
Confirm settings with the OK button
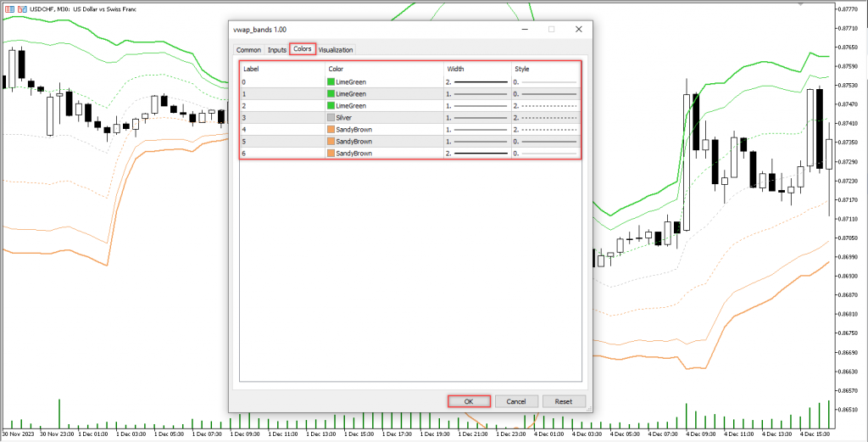pyautogui.click(x=469, y=401)
